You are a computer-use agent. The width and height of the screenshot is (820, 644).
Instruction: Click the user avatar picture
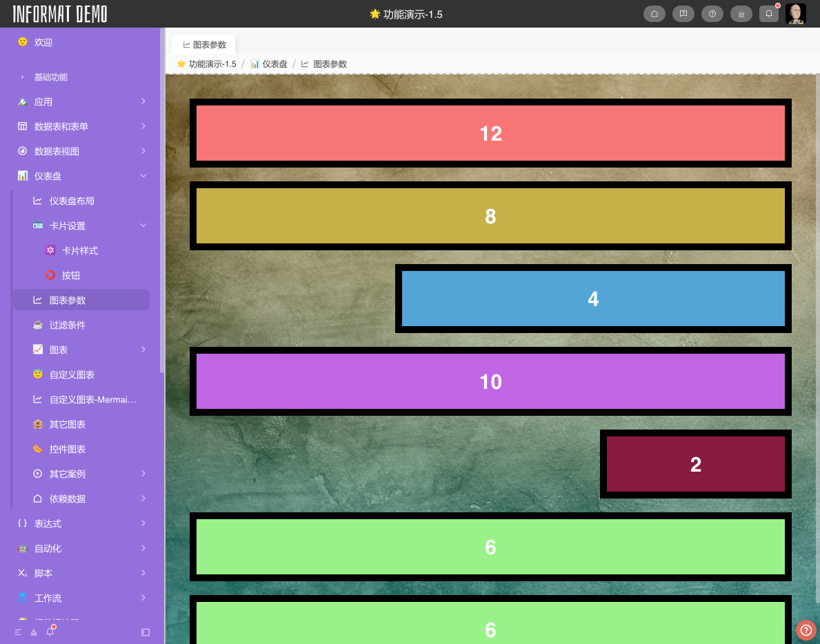point(796,14)
